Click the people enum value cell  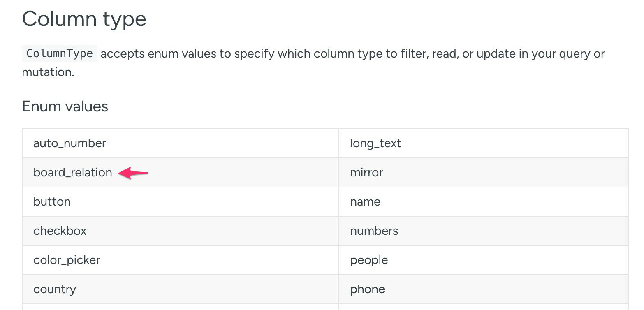pos(484,260)
